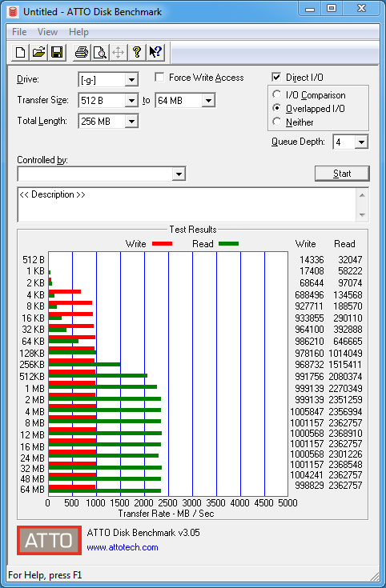This screenshot has height=588, width=386.
Task: Expand Transfer Size minimum 512 B dropdown
Action: pos(108,101)
